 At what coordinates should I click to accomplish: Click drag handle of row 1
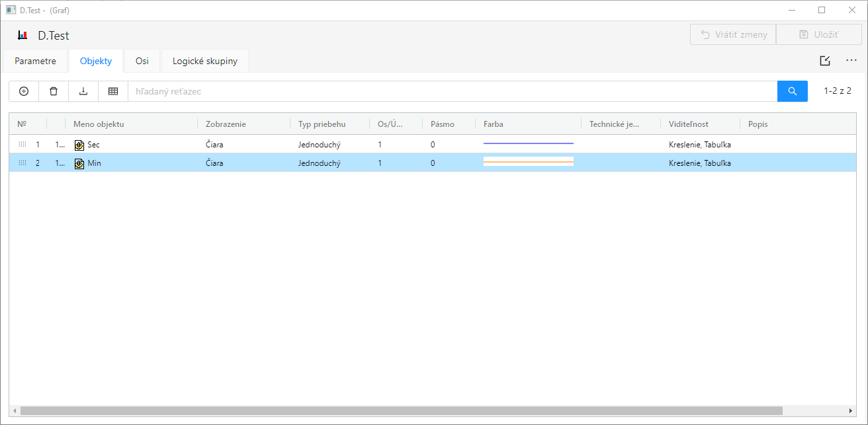point(22,145)
